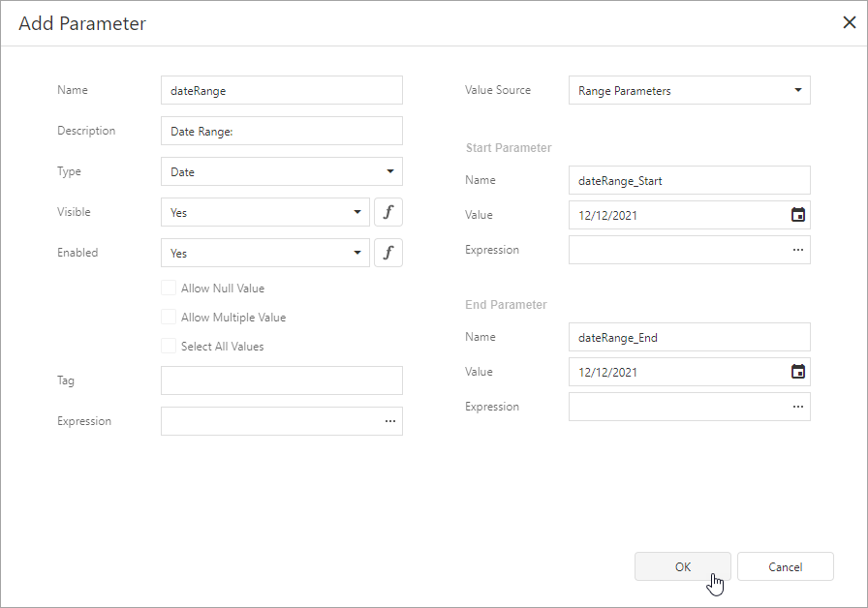Open the expression editor (f) for Visible
868x608 pixels.
point(388,212)
